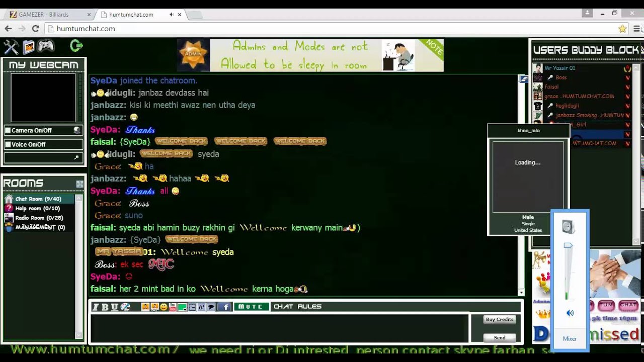
Task: Click the green logout arrow icon
Action: pyautogui.click(x=76, y=46)
